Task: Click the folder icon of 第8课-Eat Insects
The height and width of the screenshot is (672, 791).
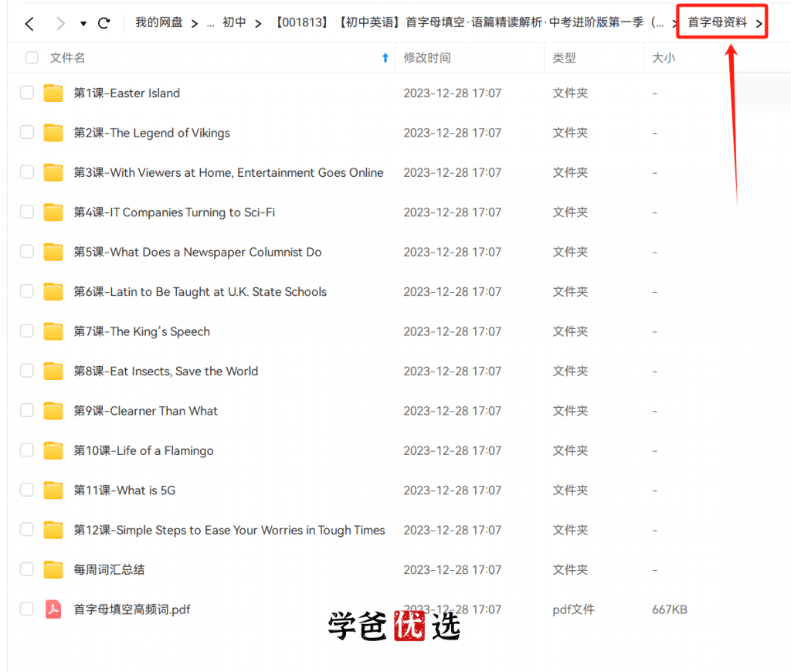Action: pyautogui.click(x=53, y=371)
